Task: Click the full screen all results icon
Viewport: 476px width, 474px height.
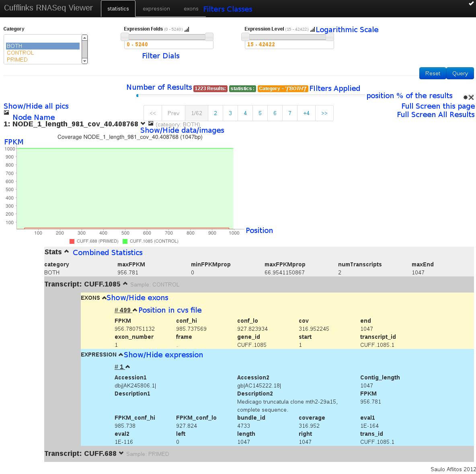Action: pyautogui.click(x=471, y=97)
